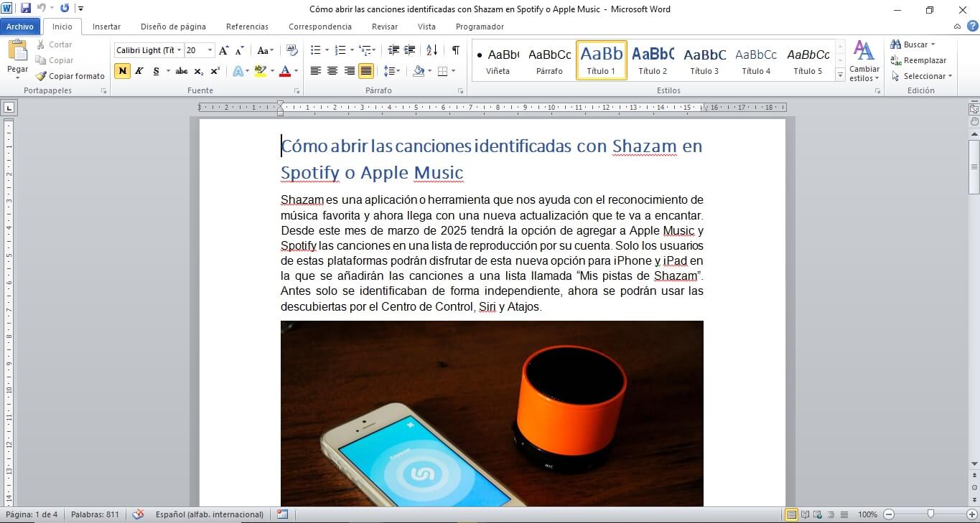Click the Copiar formato paintbrush
Viewport: 980px width, 523px height.
click(x=70, y=76)
